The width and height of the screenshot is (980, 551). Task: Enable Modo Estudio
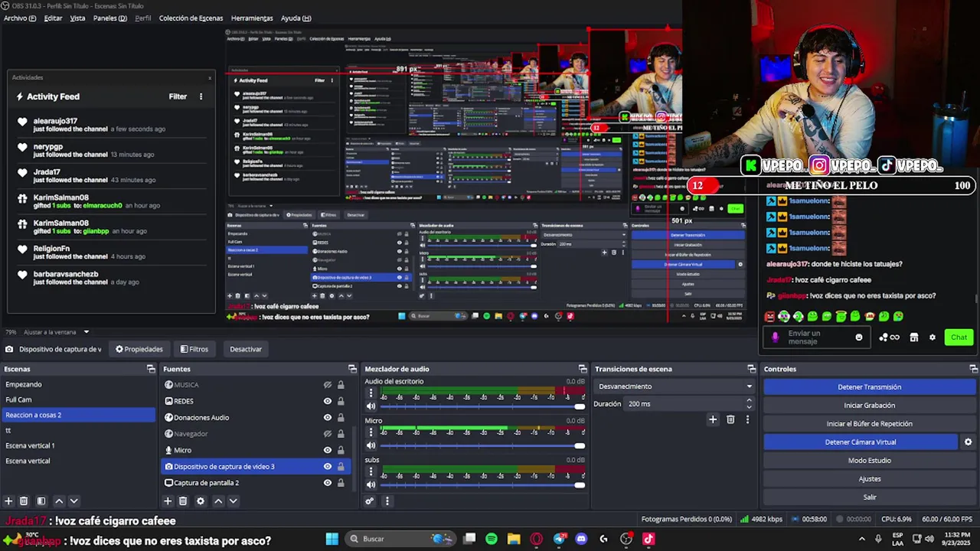pos(869,461)
